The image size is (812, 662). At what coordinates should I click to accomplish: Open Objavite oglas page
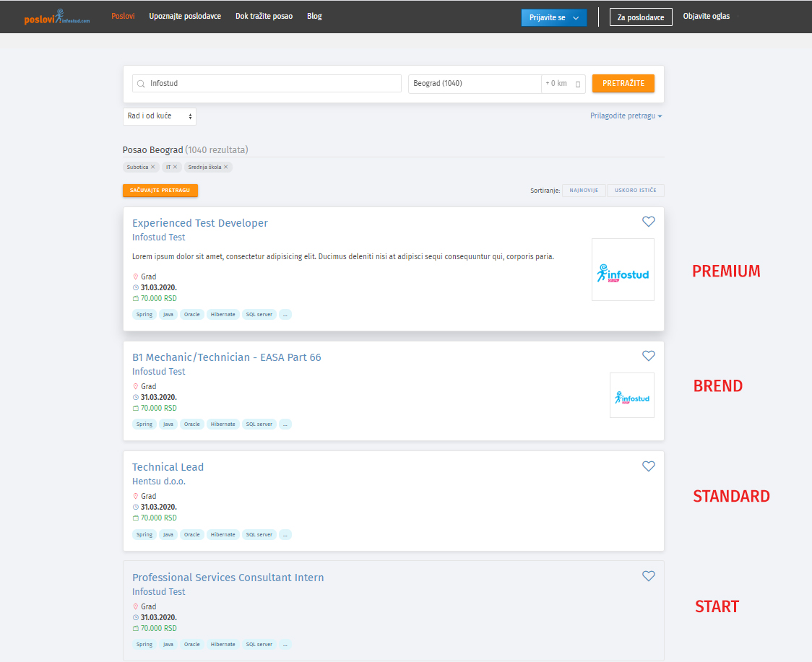point(707,16)
